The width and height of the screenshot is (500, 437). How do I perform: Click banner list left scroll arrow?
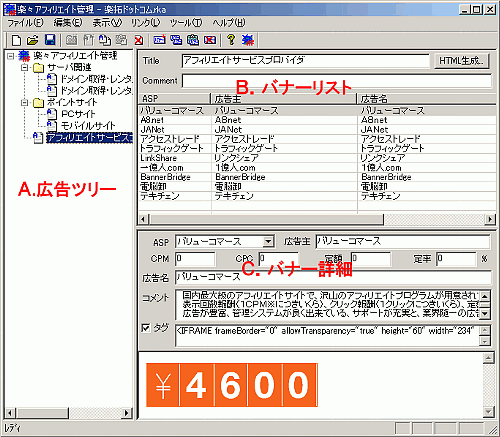[x=143, y=219]
